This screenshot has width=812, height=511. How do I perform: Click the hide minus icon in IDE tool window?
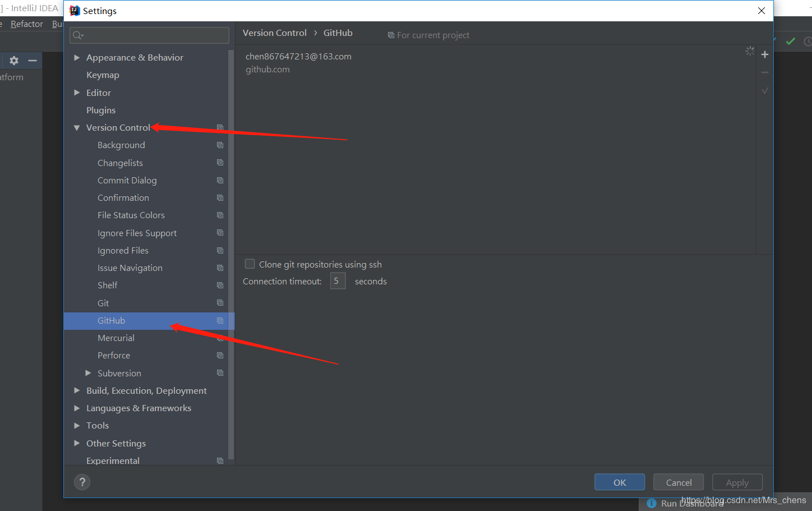pyautogui.click(x=33, y=61)
